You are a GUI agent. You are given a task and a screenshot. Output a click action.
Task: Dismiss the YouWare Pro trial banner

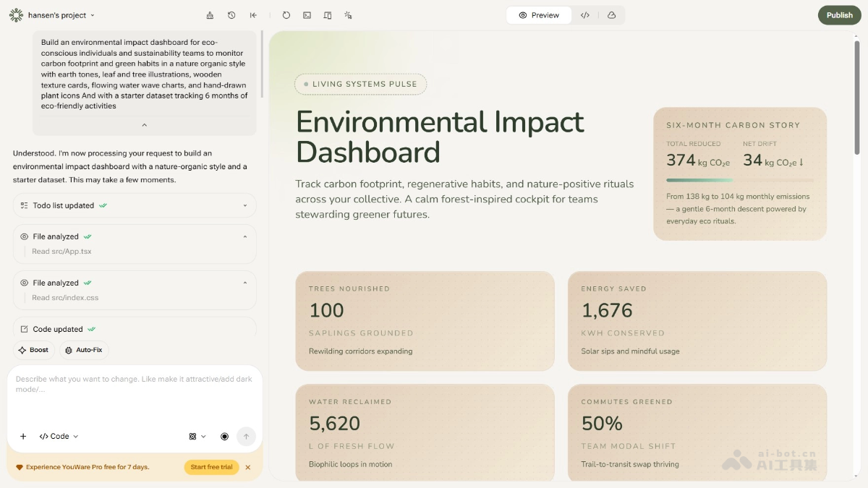pos(248,467)
